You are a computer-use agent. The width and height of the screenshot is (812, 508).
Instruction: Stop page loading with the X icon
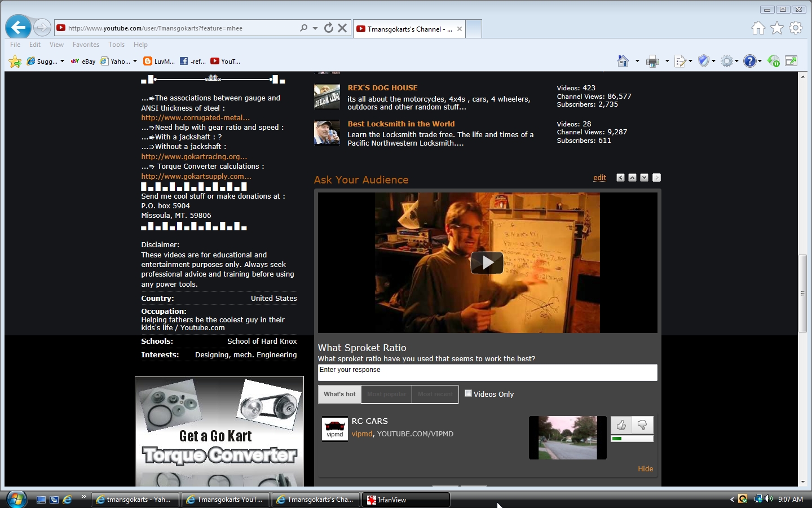342,28
